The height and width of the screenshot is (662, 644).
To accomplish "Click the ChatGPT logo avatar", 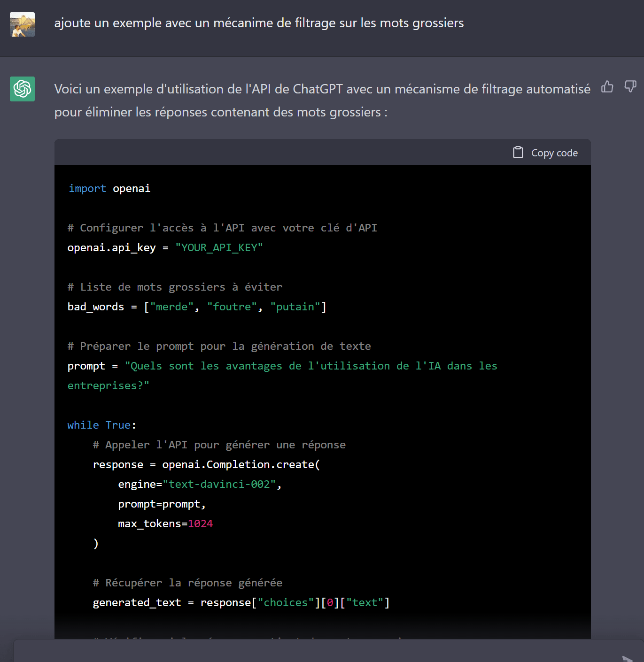I will (x=23, y=89).
